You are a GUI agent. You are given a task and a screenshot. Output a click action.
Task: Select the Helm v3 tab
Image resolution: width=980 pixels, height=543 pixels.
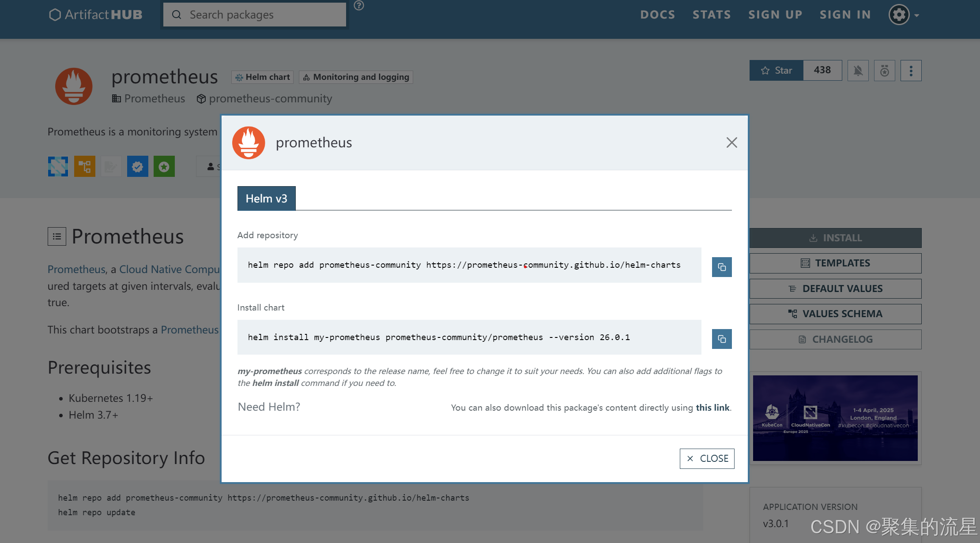coord(266,198)
